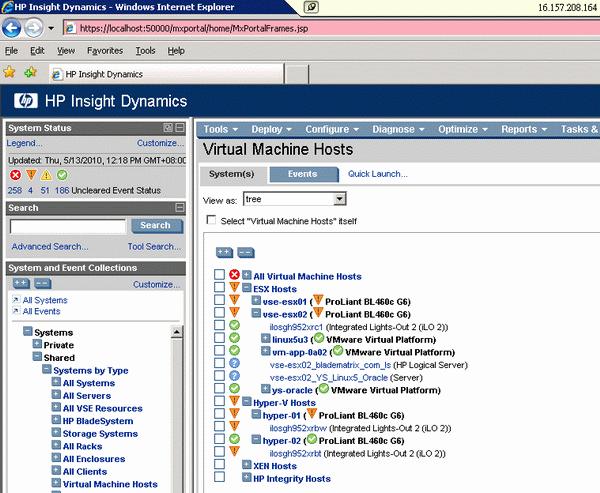Expand the All Virtual Machine Hosts node
The height and width of the screenshot is (493, 600).
point(247,275)
